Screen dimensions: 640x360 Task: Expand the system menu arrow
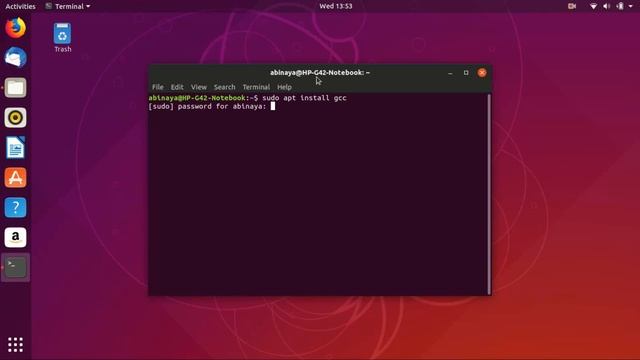click(631, 6)
